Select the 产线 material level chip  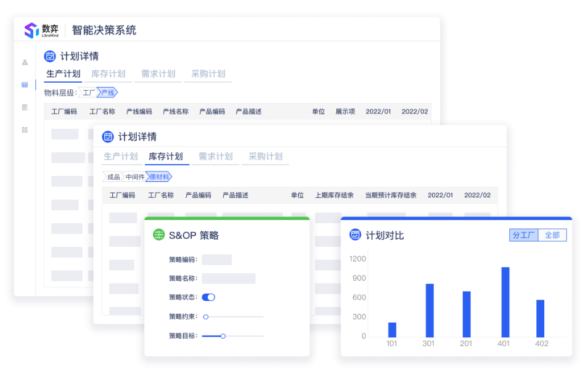pyautogui.click(x=108, y=93)
